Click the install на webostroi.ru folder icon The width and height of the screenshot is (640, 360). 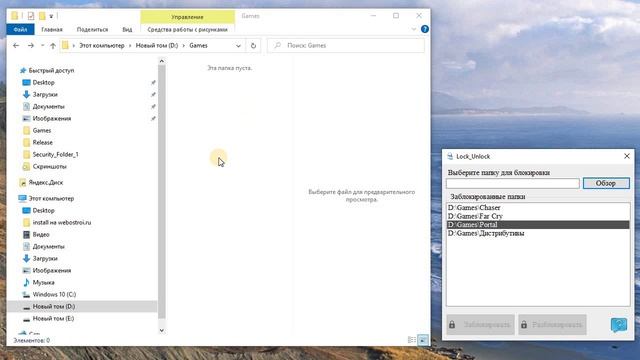coord(26,222)
